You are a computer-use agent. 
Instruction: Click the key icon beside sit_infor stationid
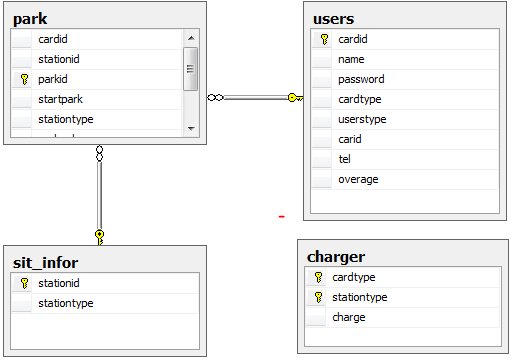(x=24, y=283)
